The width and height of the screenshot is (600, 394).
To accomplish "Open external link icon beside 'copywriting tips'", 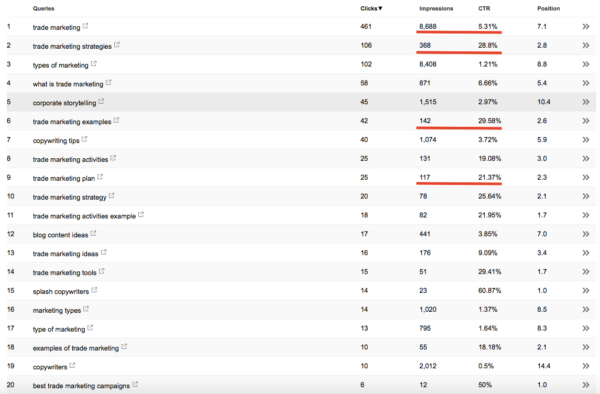I will (85, 139).
